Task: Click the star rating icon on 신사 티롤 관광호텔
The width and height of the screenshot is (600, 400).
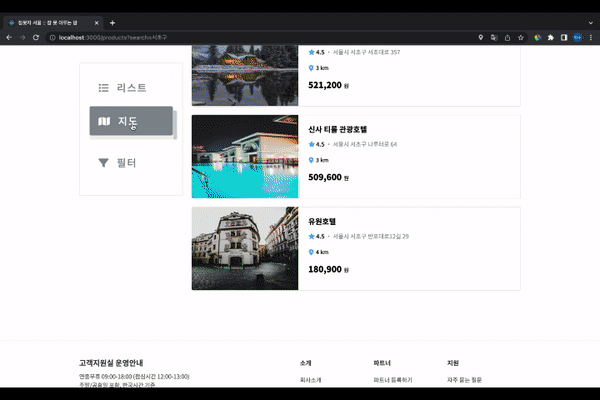Action: [311, 144]
